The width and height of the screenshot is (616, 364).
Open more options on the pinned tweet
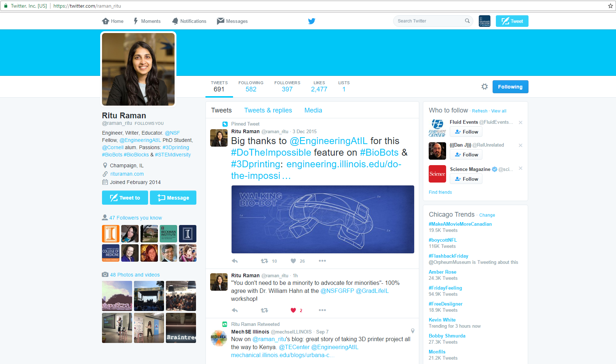point(322,261)
